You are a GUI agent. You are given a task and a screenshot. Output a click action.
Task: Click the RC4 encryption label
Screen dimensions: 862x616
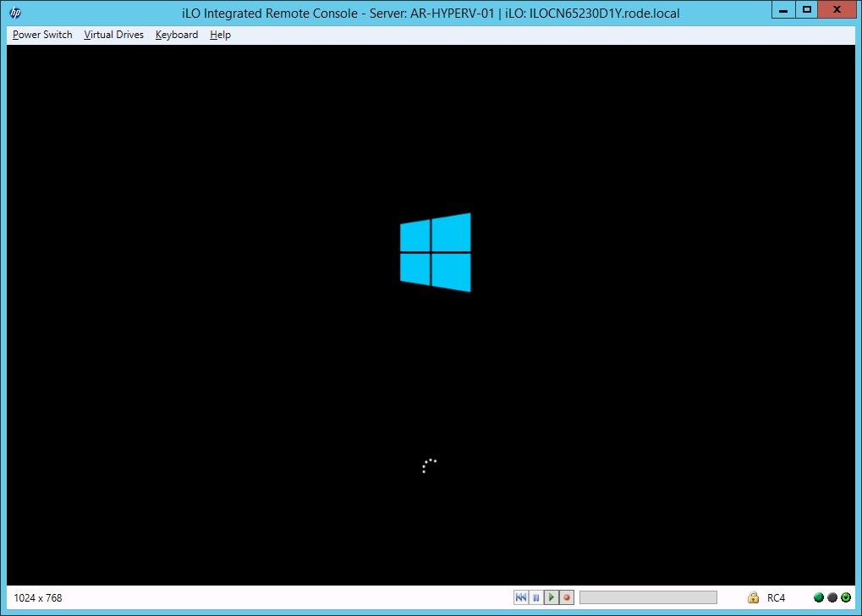(x=777, y=598)
